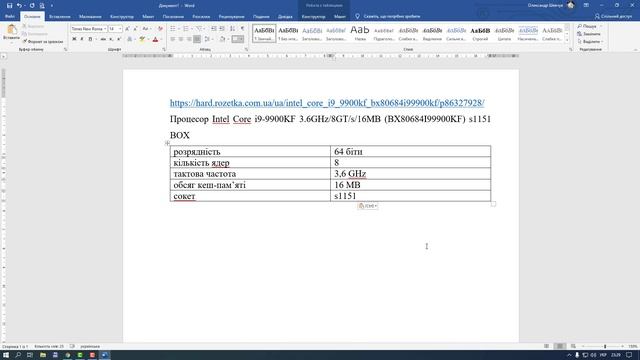Toggle underline formatting
Screen dimensions: 640x360
click(90, 39)
